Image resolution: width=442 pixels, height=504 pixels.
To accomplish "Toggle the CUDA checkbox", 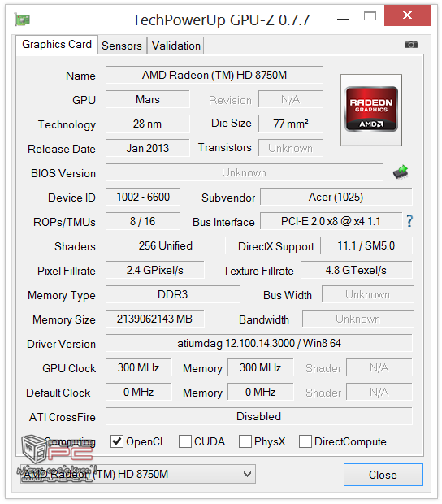I will tap(185, 441).
